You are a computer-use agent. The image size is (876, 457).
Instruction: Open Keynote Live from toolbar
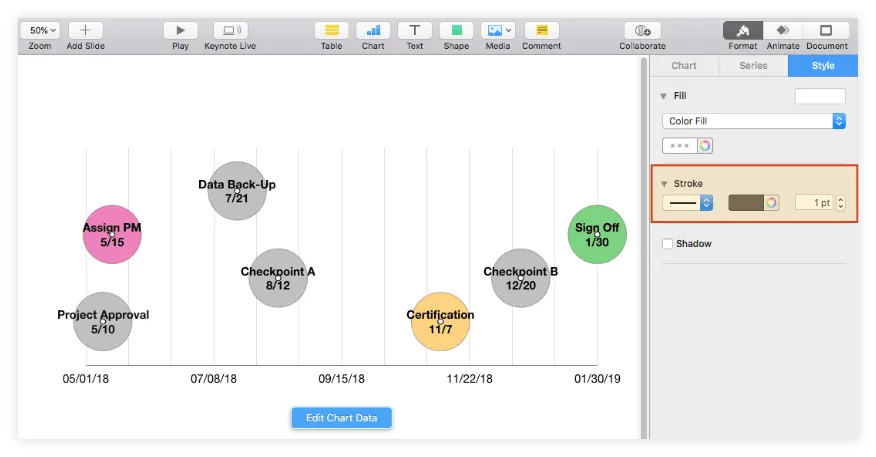click(227, 31)
